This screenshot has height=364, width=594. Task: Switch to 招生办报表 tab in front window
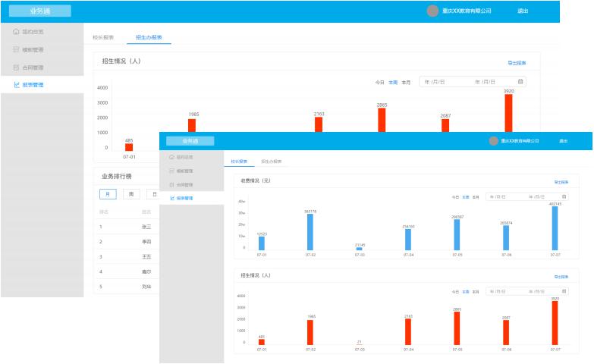pos(272,162)
